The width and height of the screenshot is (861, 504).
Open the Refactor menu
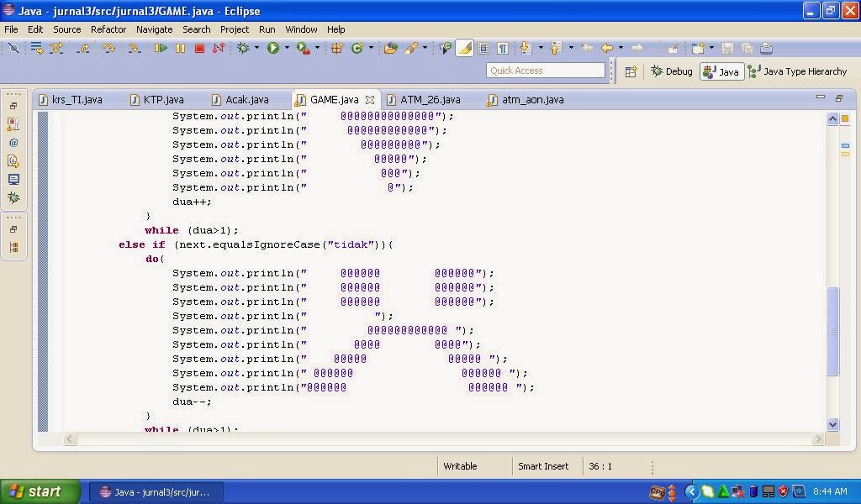tap(108, 29)
